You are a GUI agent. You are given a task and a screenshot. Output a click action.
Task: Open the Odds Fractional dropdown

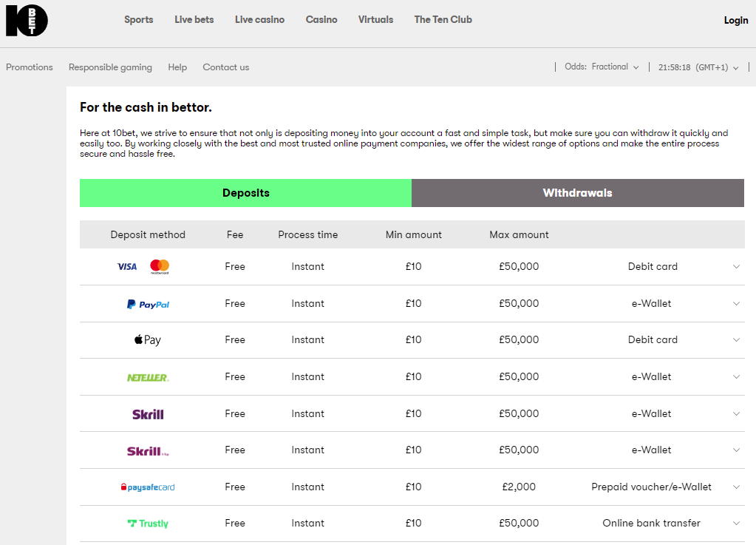point(602,67)
